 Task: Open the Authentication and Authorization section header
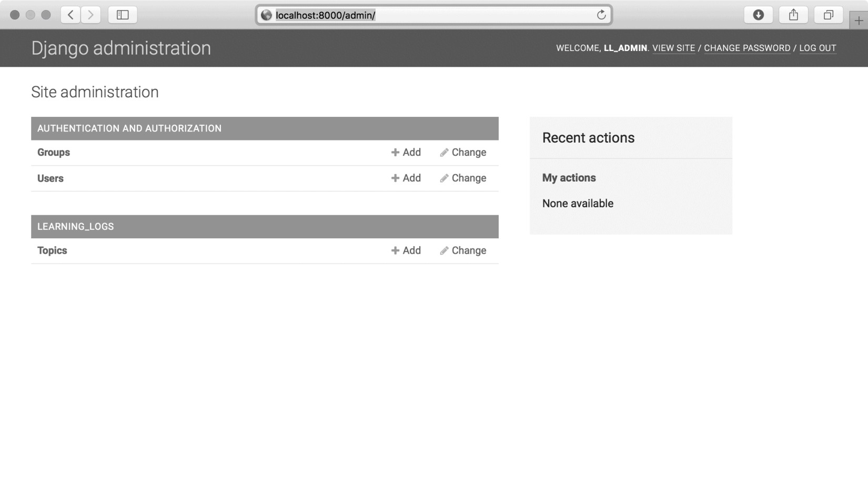(x=129, y=128)
